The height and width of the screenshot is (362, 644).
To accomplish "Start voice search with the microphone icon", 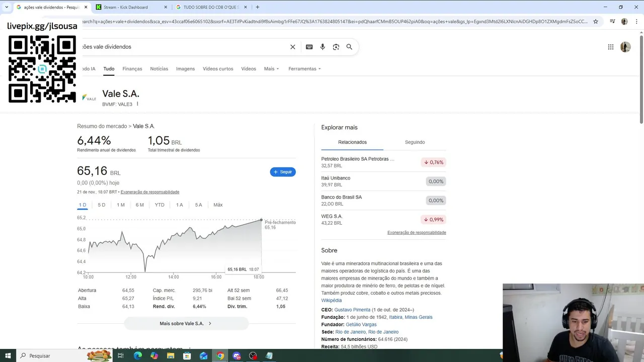I will 323,47.
